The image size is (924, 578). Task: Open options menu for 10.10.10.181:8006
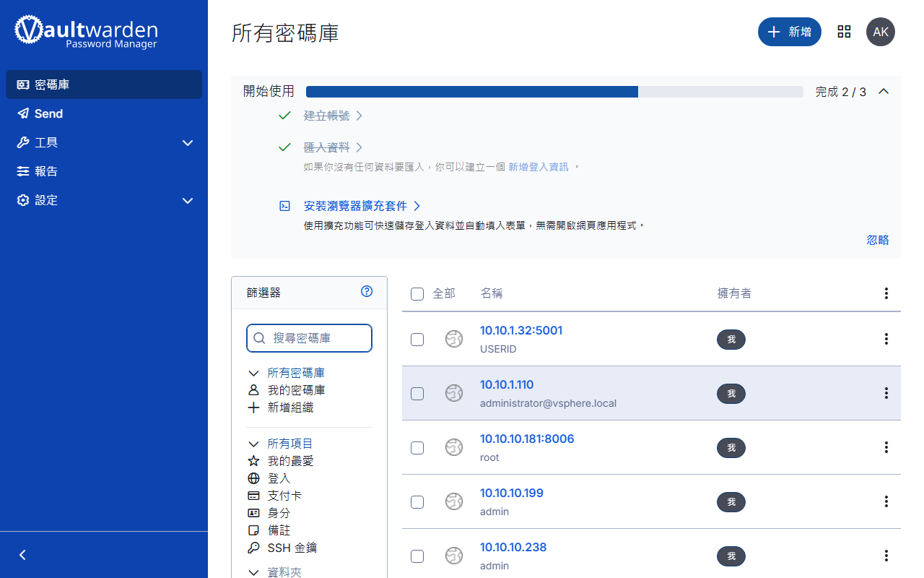[886, 447]
